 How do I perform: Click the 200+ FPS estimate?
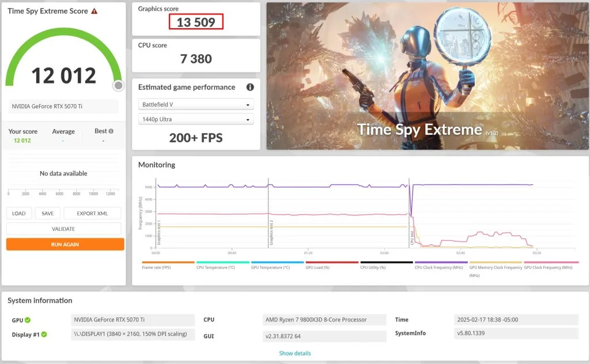[x=196, y=138]
